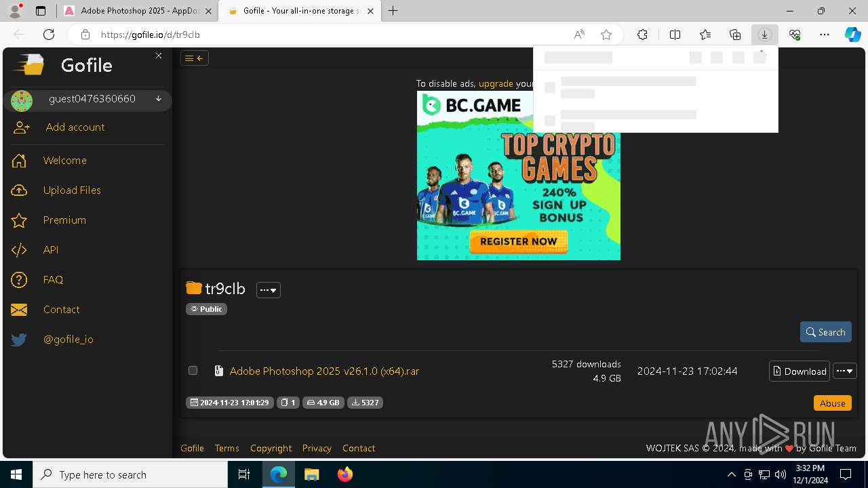
Task: Click the Premium star icon
Action: click(x=19, y=220)
